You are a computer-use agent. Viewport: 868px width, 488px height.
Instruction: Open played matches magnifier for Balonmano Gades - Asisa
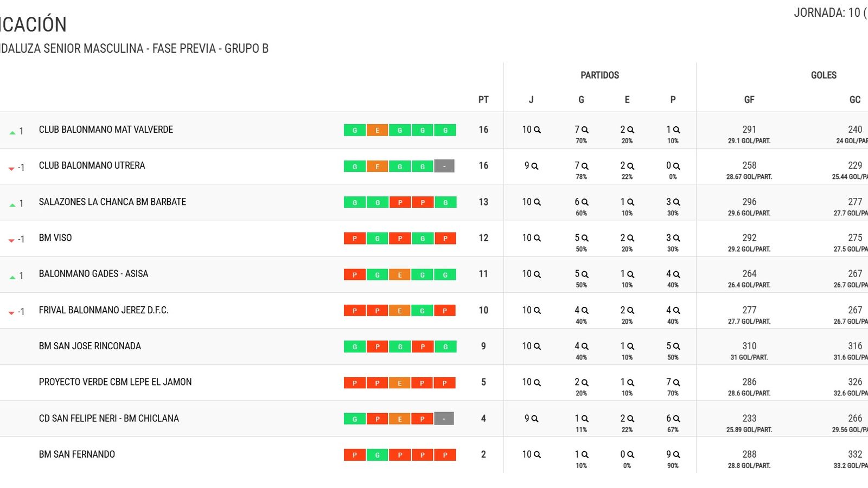pos(536,274)
